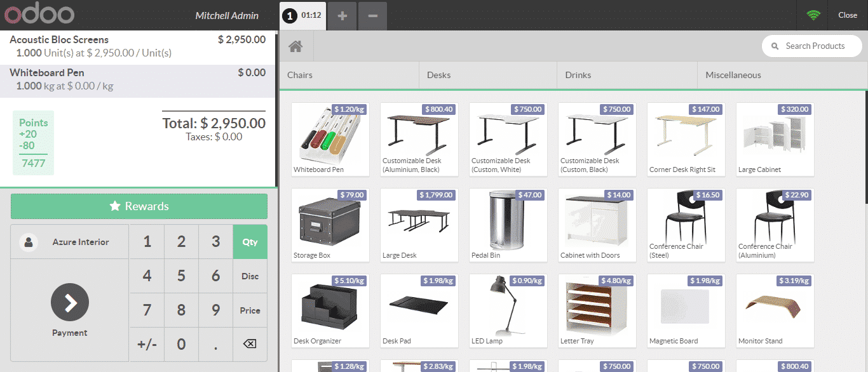868x372 pixels.
Task: Click the magnifier icon in search box
Action: coord(775,46)
